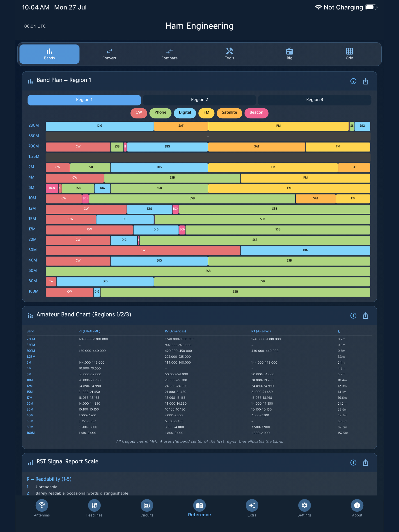
Task: Tap the R3 (Asia-Pac) column header
Action: pyautogui.click(x=261, y=331)
